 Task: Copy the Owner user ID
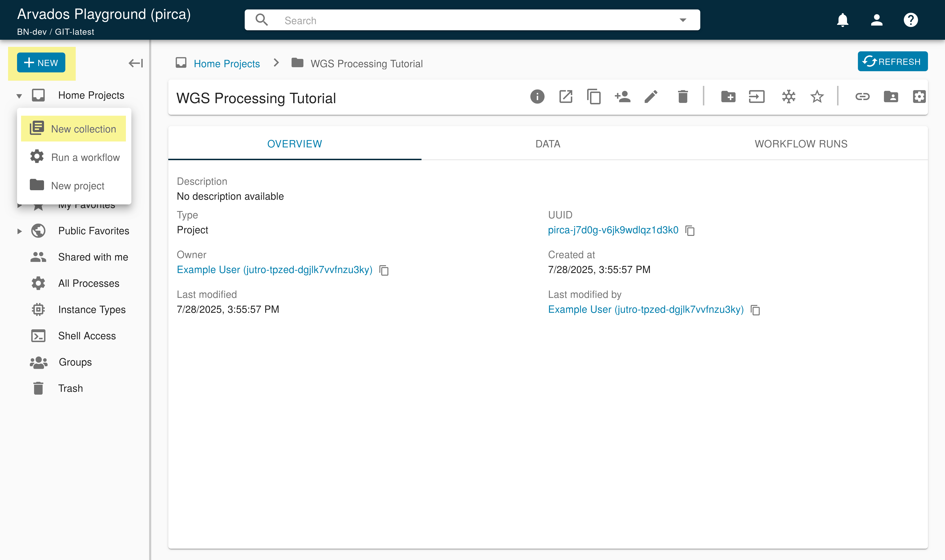[384, 270]
